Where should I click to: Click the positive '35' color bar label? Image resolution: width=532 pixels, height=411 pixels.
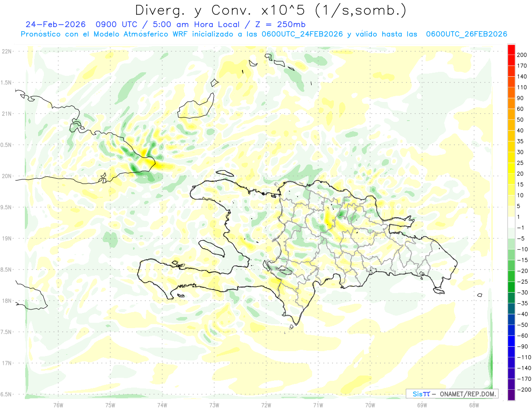(x=520, y=141)
